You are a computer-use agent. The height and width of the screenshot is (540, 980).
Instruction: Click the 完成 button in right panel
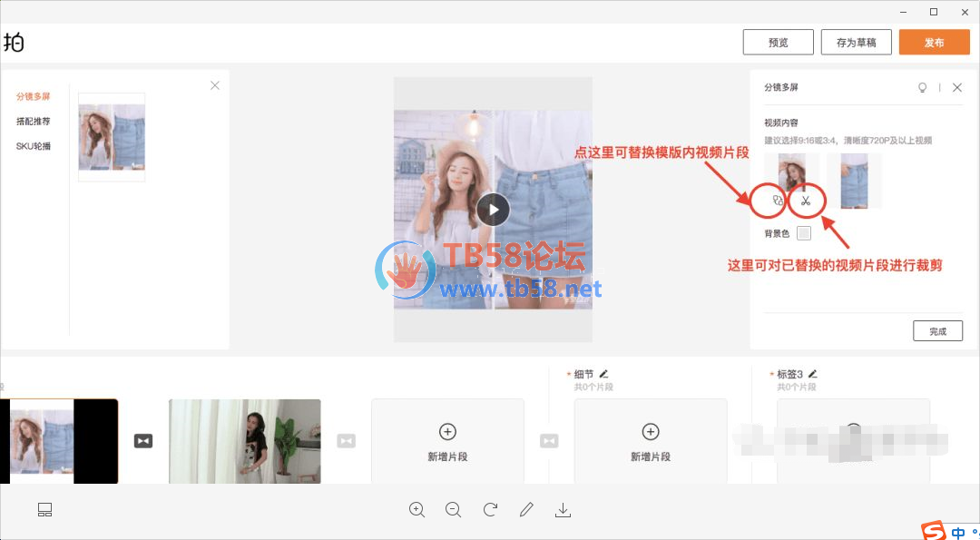click(937, 331)
